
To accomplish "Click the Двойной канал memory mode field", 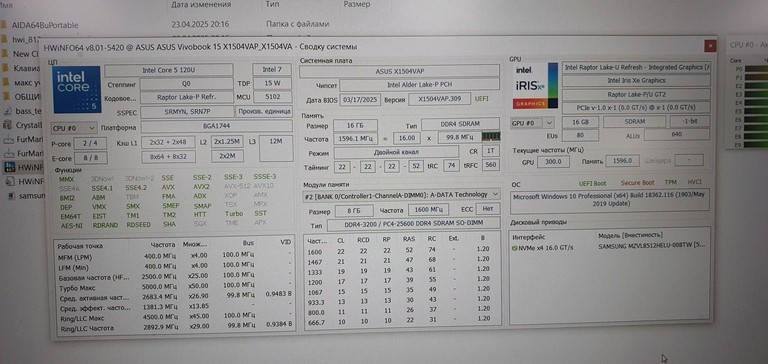I will (x=396, y=153).
